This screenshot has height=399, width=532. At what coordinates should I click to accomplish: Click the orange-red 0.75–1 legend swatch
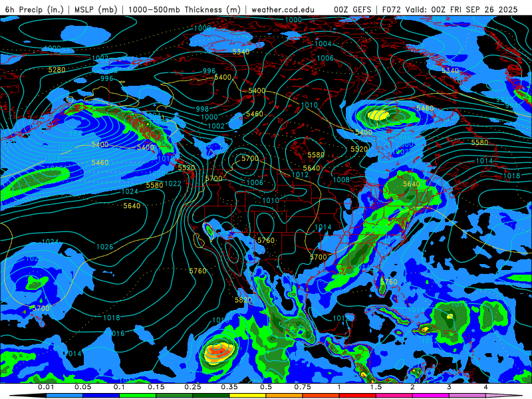tap(321, 396)
